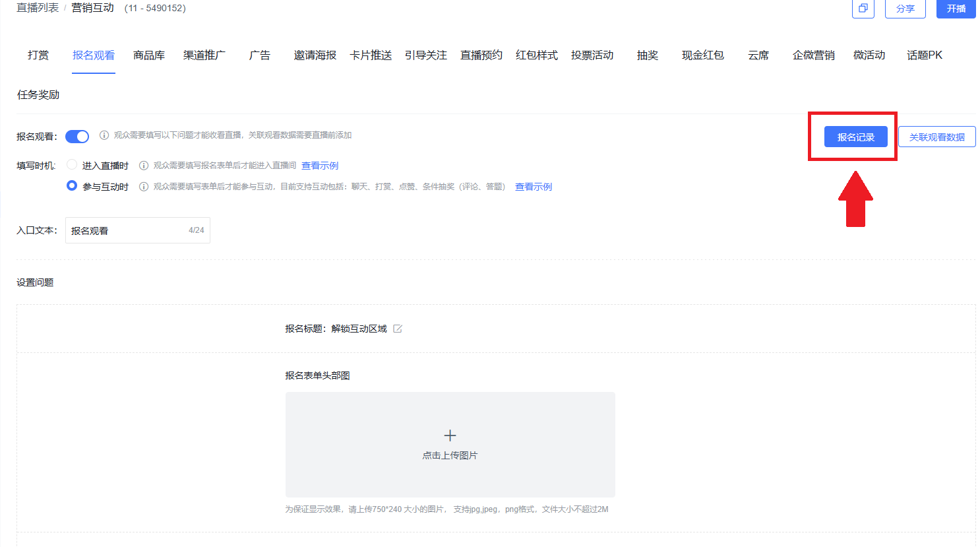Start broadcast with the 开播 button

coord(956,9)
